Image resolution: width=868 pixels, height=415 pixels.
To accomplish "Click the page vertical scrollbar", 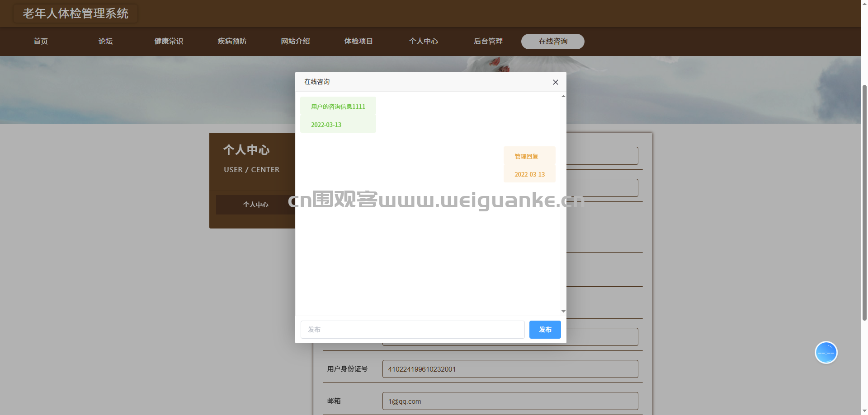I will (864, 202).
